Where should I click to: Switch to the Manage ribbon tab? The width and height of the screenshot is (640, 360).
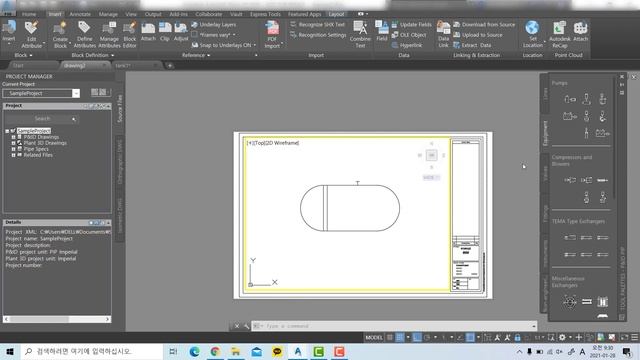pyautogui.click(x=108, y=14)
